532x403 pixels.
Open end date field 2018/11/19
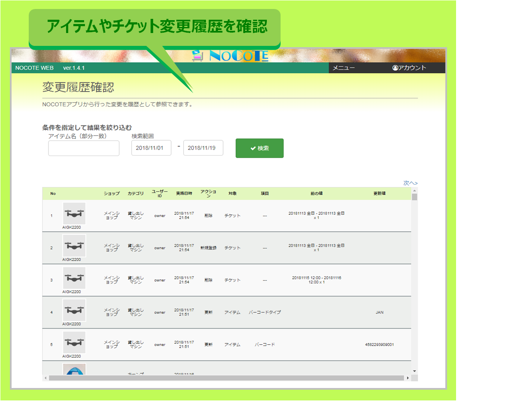pyautogui.click(x=203, y=148)
